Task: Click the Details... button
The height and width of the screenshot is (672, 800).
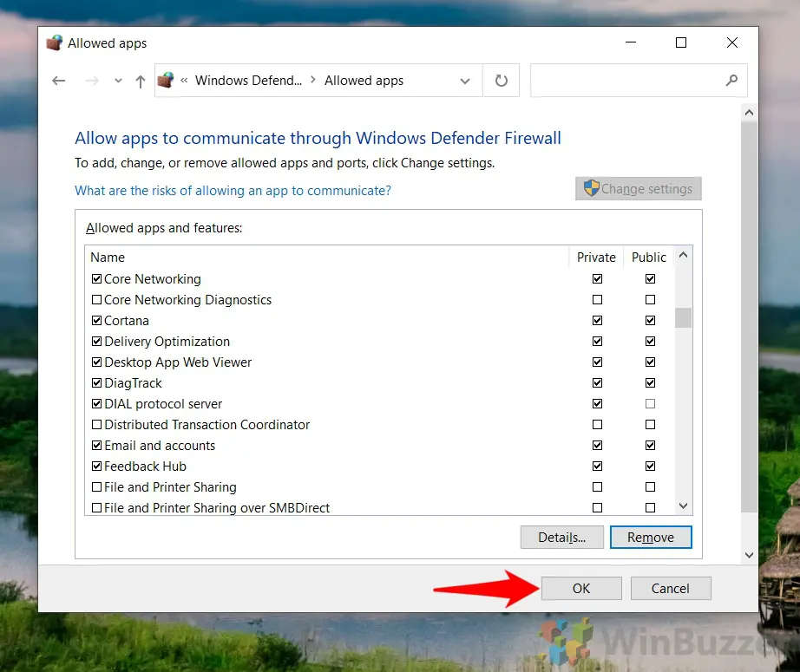Action: (x=561, y=538)
